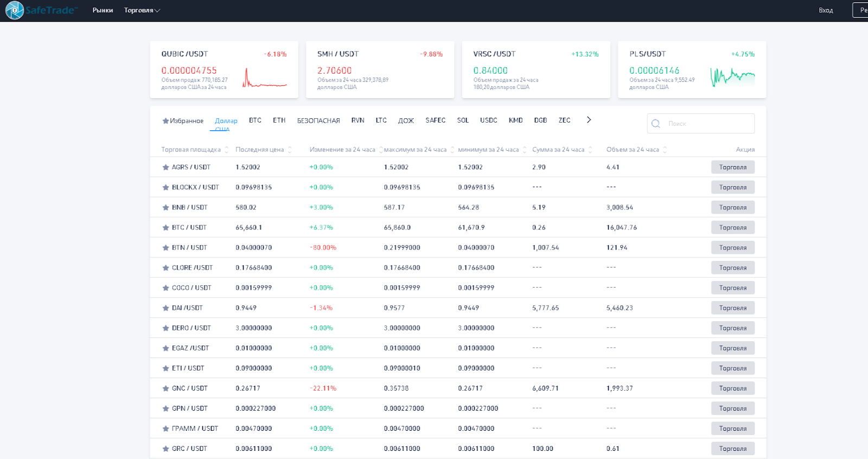
Task: Select the SAFEC market tab
Action: pyautogui.click(x=435, y=120)
